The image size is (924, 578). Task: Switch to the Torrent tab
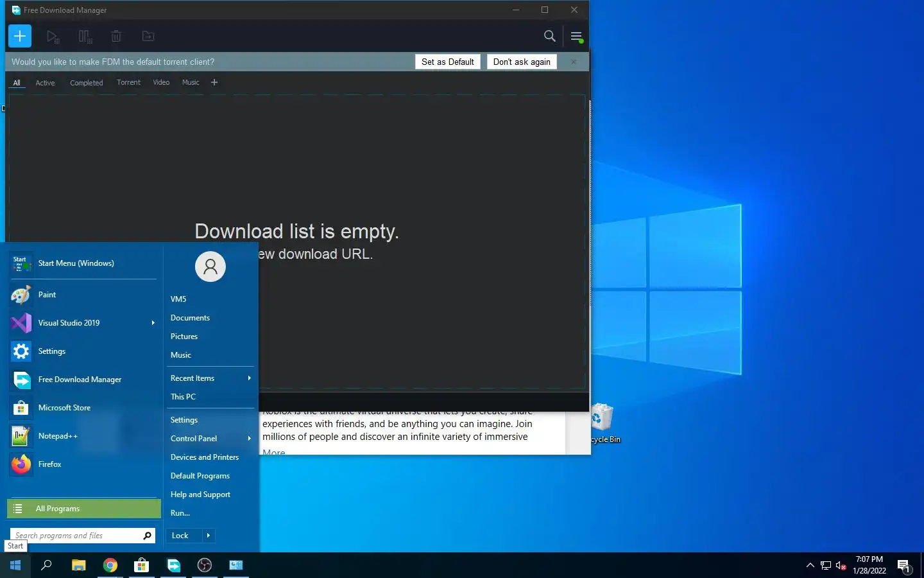tap(128, 82)
